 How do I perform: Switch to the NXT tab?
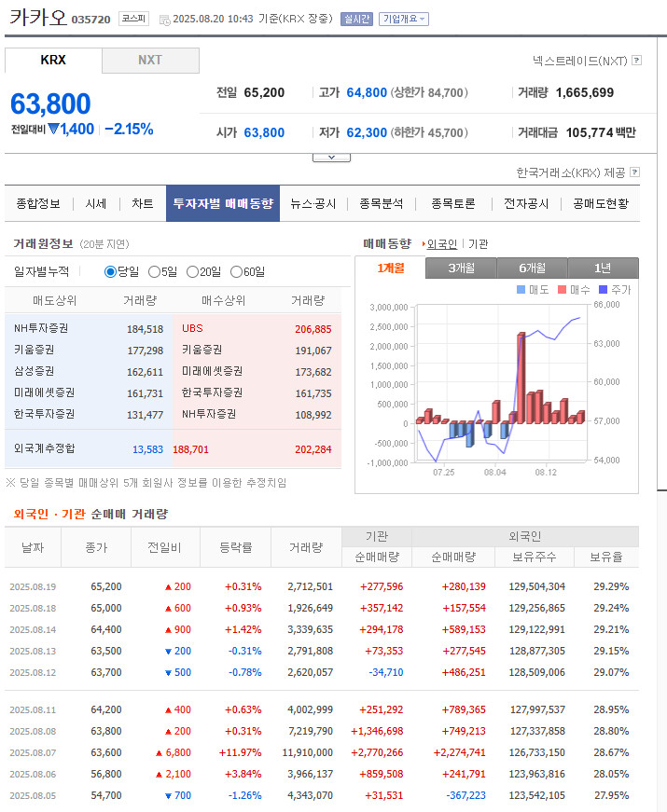coord(150,60)
